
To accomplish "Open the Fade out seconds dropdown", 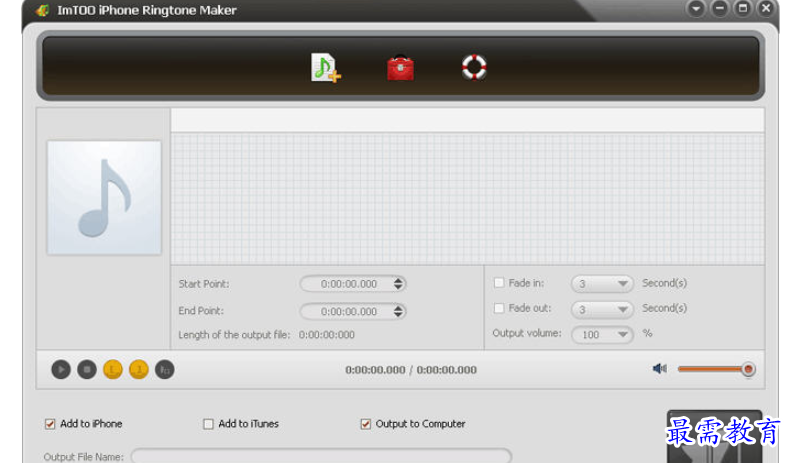I will 602,309.
